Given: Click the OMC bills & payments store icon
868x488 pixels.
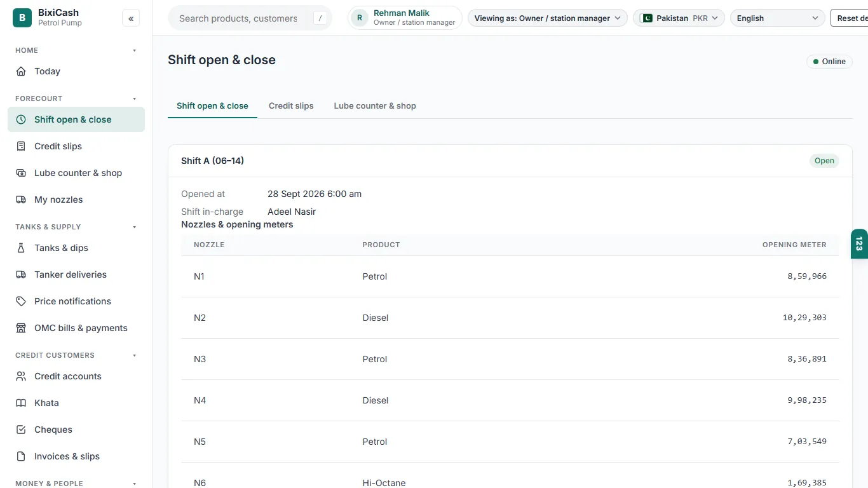Looking at the screenshot, I should click(21, 328).
